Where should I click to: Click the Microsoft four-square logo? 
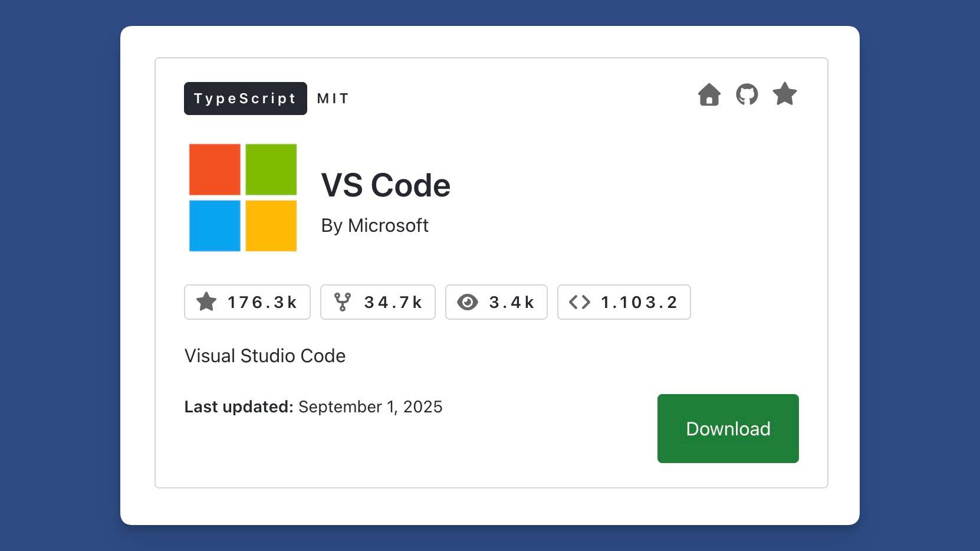pyautogui.click(x=243, y=198)
